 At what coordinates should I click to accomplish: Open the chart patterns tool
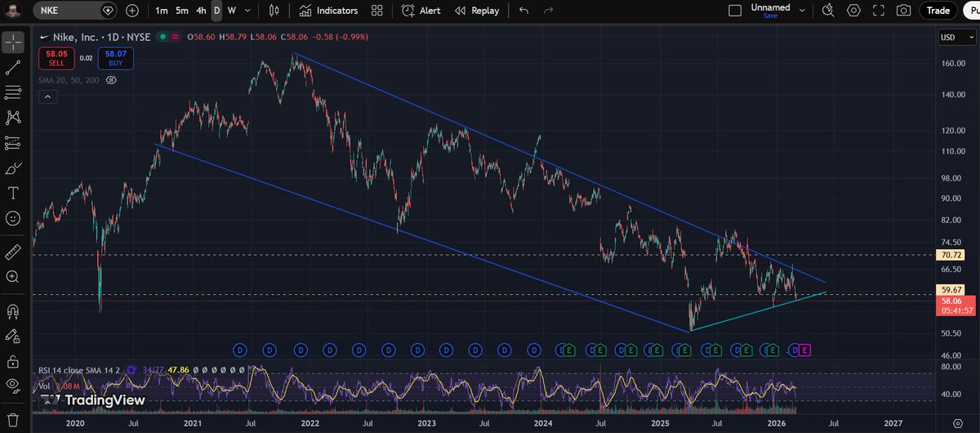13,118
